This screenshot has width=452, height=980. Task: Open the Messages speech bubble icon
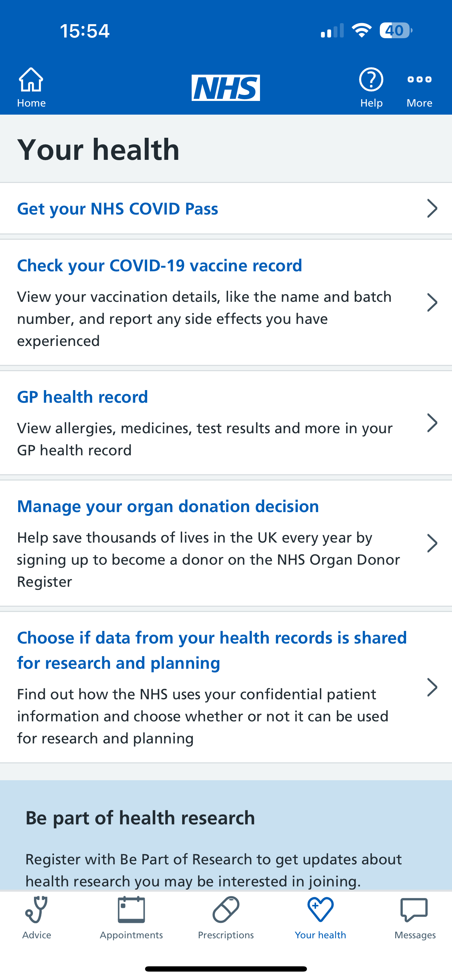(x=414, y=910)
